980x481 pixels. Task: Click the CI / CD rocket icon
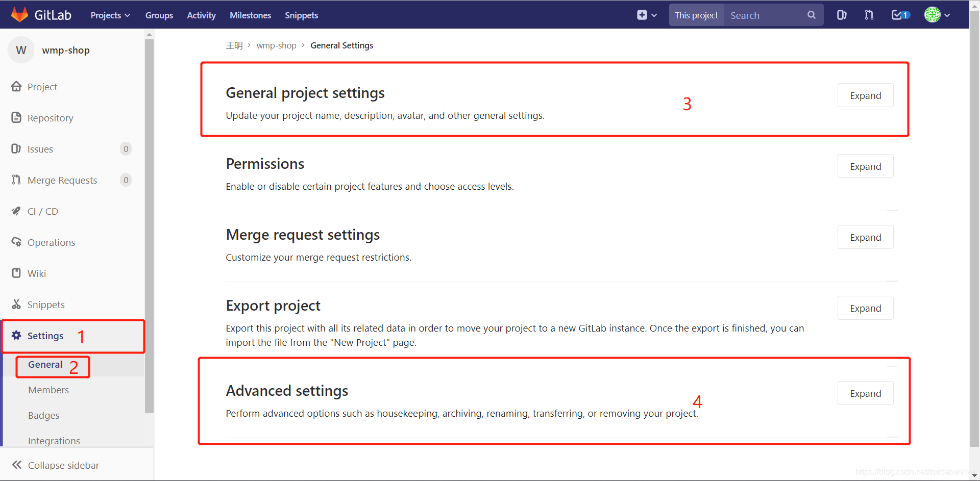[16, 211]
